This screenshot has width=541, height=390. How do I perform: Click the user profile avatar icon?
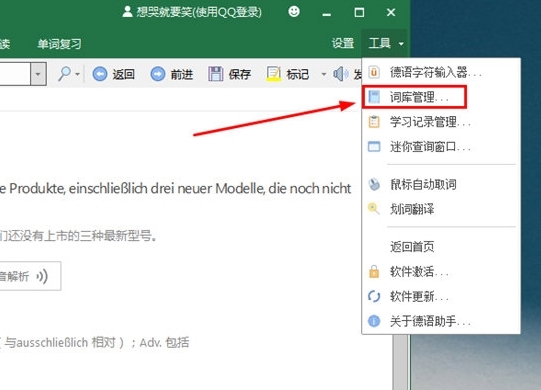127,12
